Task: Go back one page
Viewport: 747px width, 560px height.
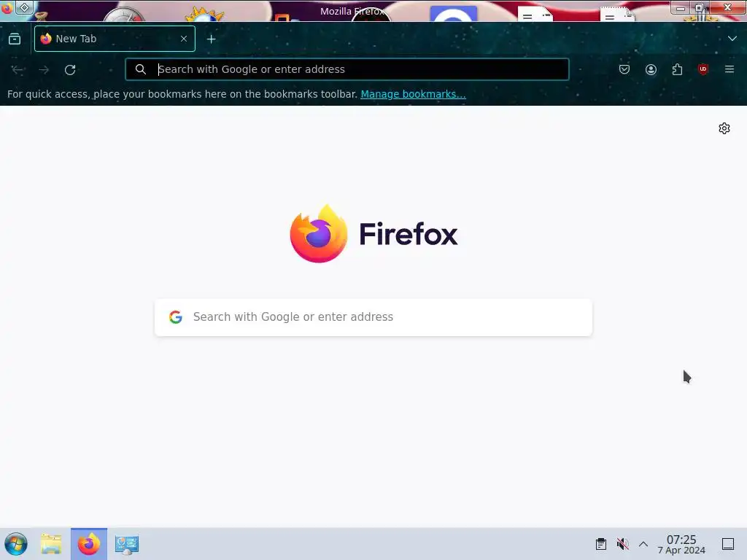Action: 18,70
